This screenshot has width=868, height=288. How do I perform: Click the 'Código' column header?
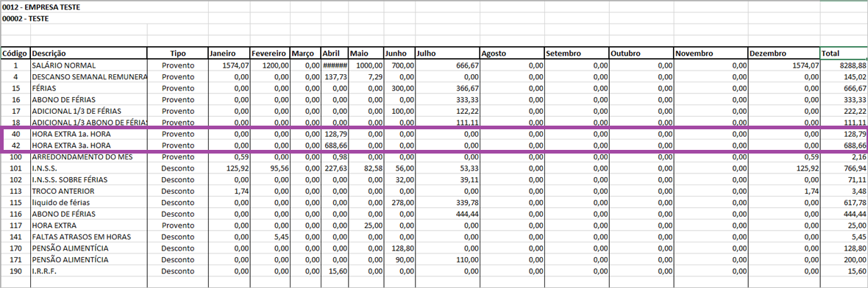15,54
